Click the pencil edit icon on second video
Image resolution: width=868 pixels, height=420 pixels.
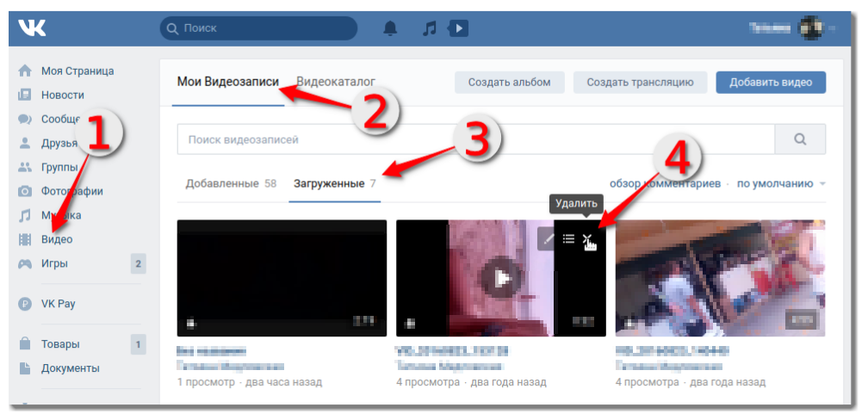pyautogui.click(x=547, y=239)
